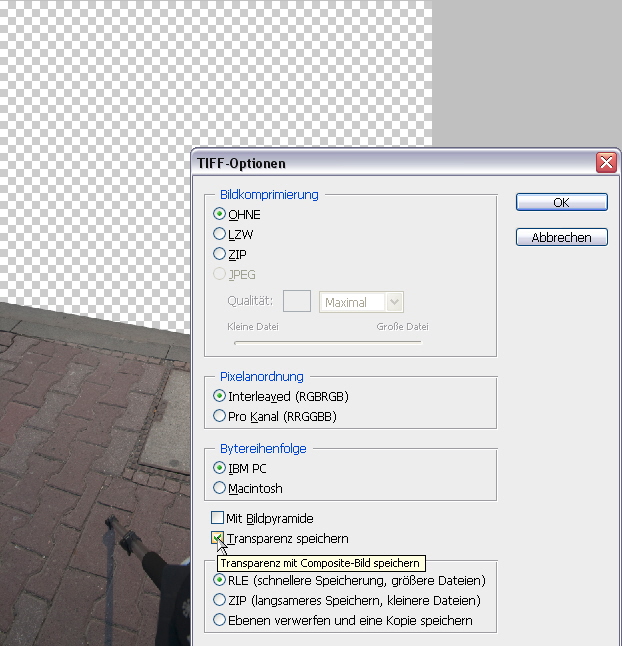Enable Mit Bildpyramide checkbox
Viewport: 622px width, 646px height.
click(x=218, y=518)
